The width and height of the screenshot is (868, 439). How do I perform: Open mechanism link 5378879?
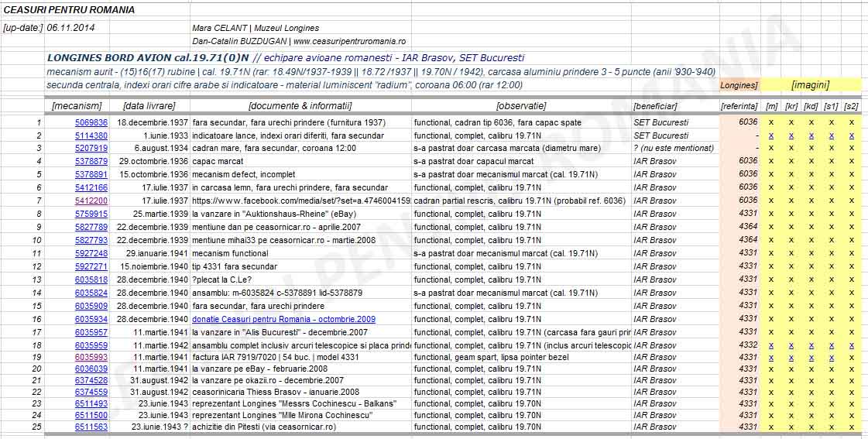pos(91,162)
